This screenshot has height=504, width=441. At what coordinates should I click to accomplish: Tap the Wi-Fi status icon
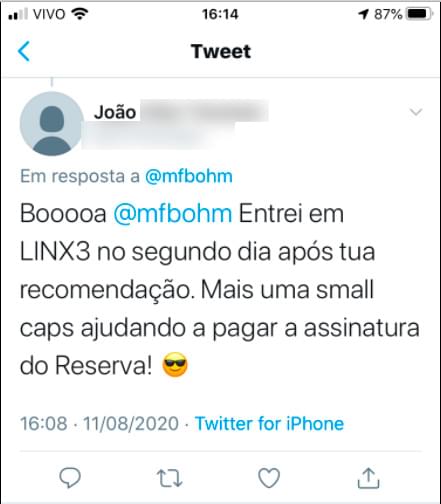click(80, 14)
